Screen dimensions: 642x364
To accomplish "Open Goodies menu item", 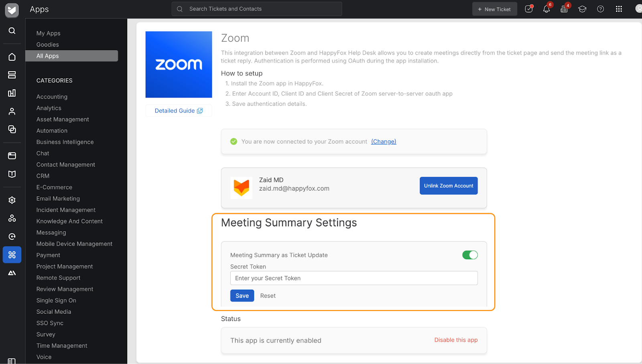I will point(47,45).
